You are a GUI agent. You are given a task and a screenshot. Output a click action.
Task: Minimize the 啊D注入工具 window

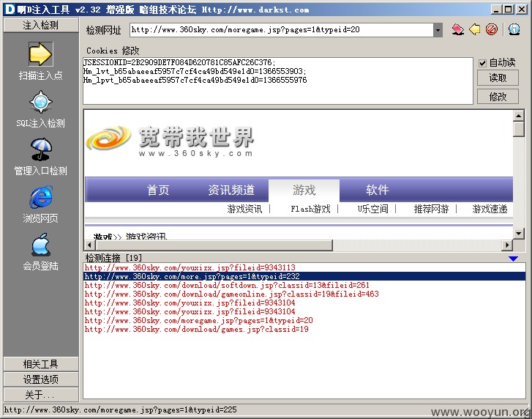coord(497,10)
